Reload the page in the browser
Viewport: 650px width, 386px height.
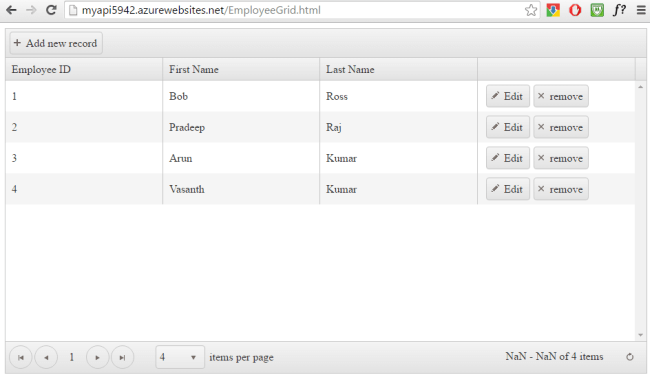point(51,10)
